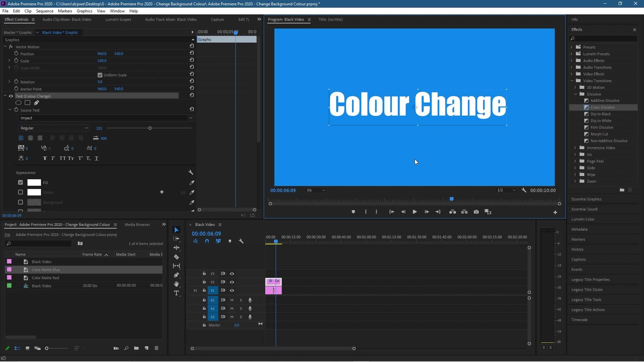Select the Cross Dissolve transition
This screenshot has width=644, height=362.
603,107
